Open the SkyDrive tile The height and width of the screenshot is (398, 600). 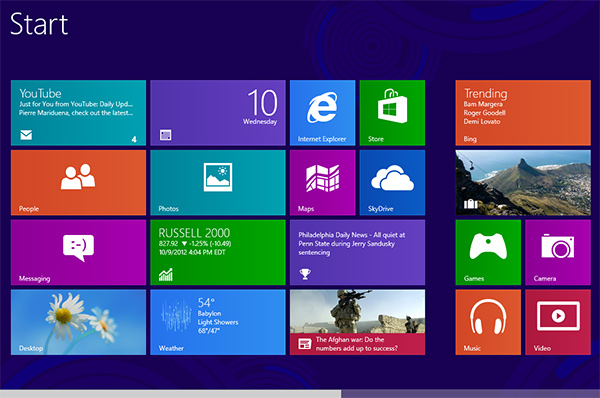tap(392, 183)
